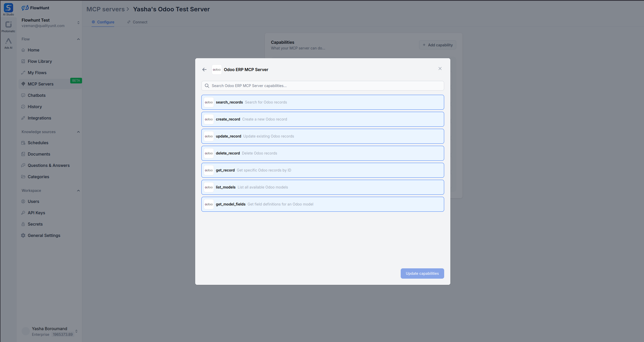Image resolution: width=644 pixels, height=342 pixels.
Task: Expand the Yasha Boroumand account menu
Action: [76, 331]
